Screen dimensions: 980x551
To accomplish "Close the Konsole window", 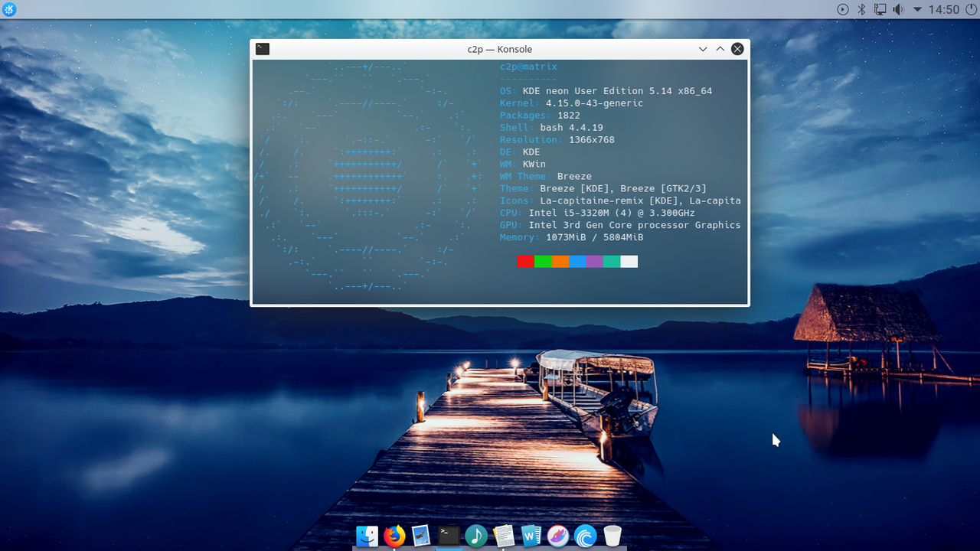I will [x=737, y=49].
